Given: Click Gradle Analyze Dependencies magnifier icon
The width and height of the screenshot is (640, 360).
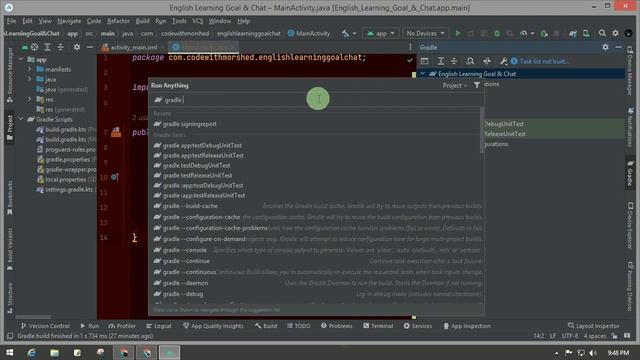Looking at the screenshot, I should tap(470, 61).
